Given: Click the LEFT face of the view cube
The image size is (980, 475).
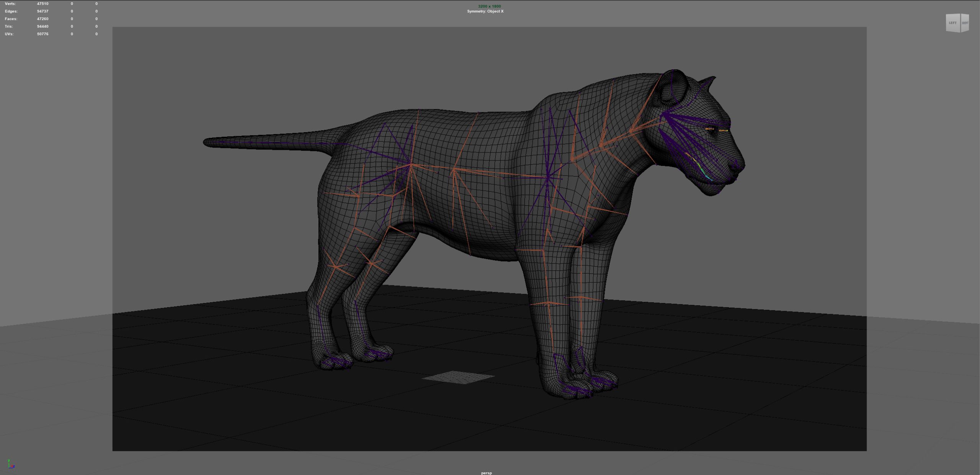Looking at the screenshot, I should [953, 23].
